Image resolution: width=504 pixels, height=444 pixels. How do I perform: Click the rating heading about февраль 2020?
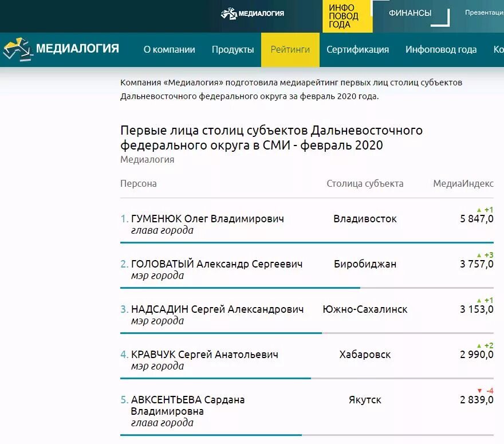coord(271,138)
